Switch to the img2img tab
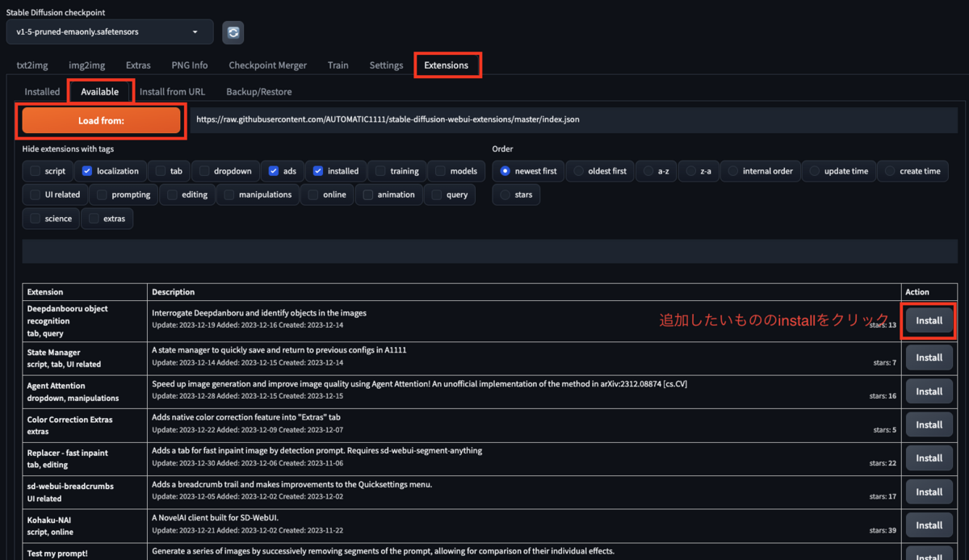This screenshot has height=560, width=969. [x=86, y=65]
